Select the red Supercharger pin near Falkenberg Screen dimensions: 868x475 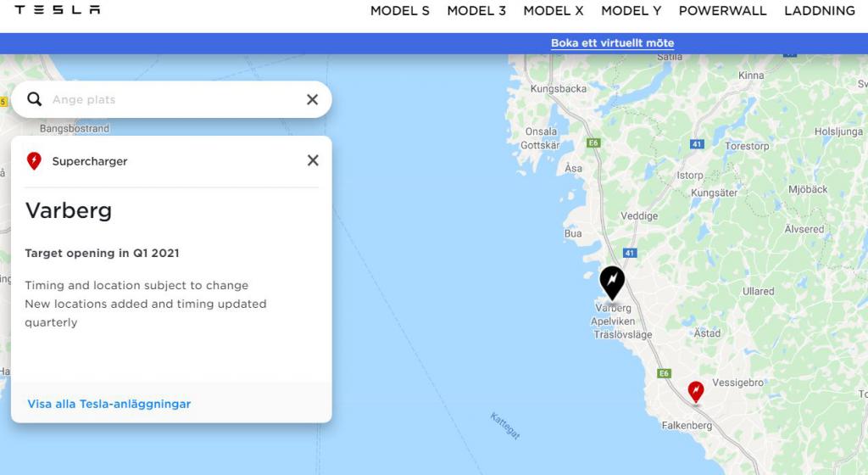[696, 391]
